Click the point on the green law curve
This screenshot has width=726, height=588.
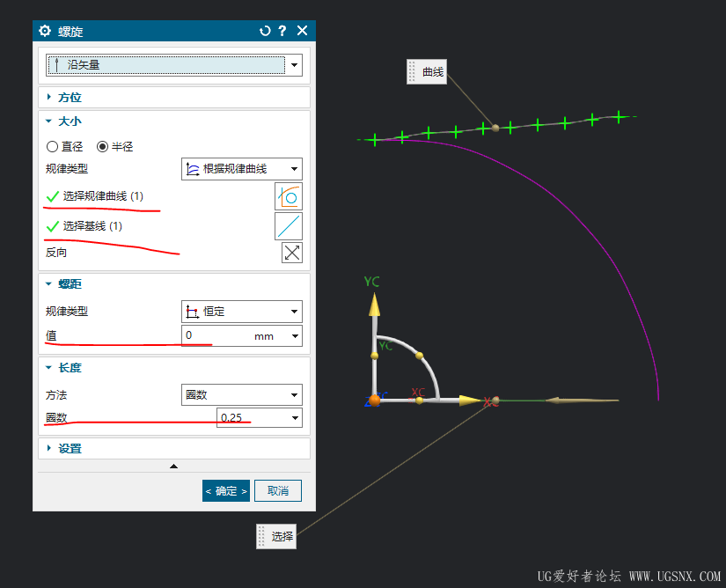pyautogui.click(x=495, y=128)
